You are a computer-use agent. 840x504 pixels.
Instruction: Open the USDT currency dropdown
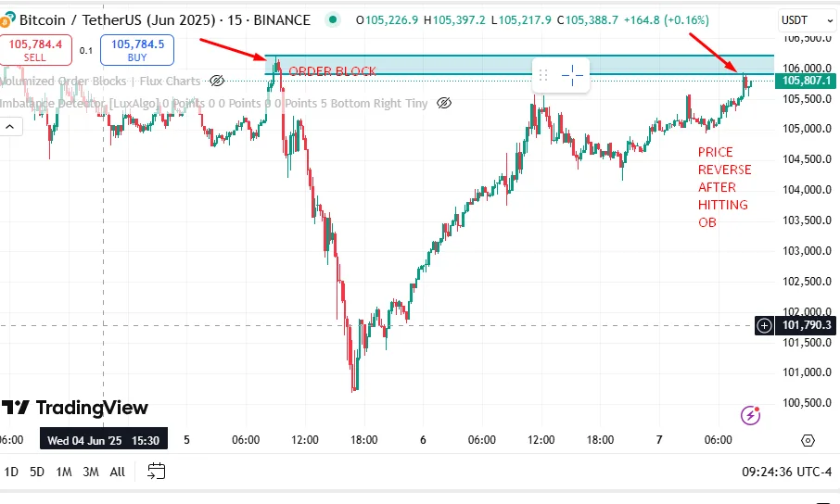coord(801,19)
